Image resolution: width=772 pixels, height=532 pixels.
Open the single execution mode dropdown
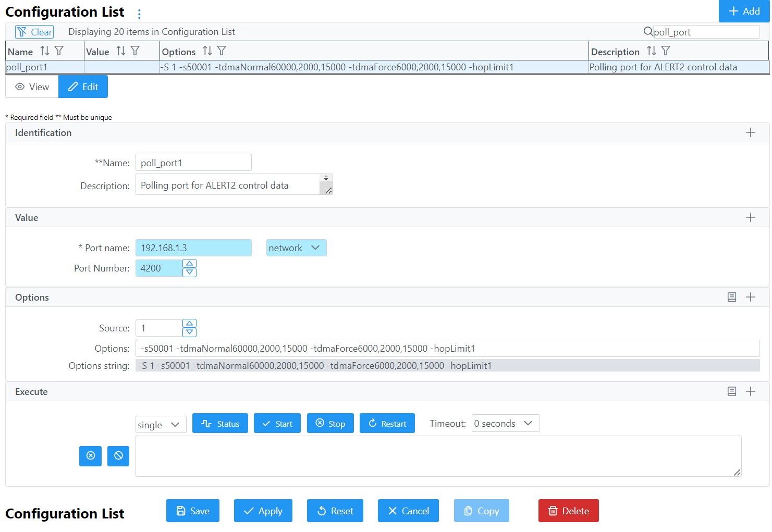click(161, 425)
